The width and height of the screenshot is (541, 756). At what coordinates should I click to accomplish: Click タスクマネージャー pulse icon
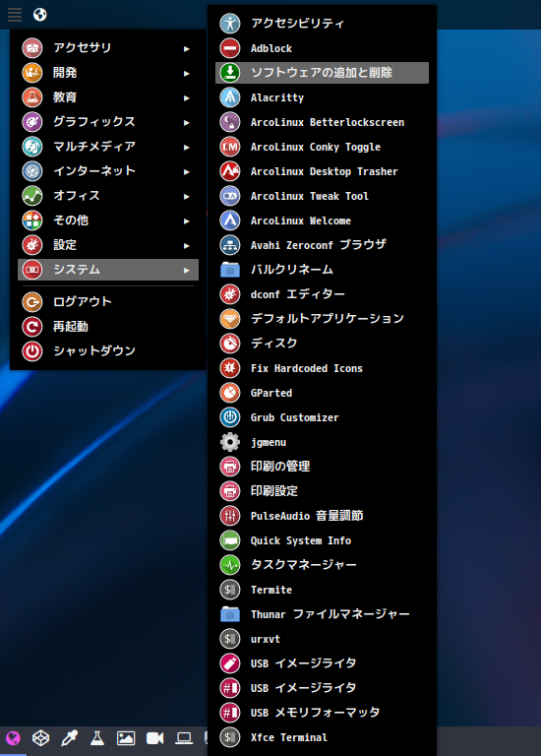coord(230,565)
